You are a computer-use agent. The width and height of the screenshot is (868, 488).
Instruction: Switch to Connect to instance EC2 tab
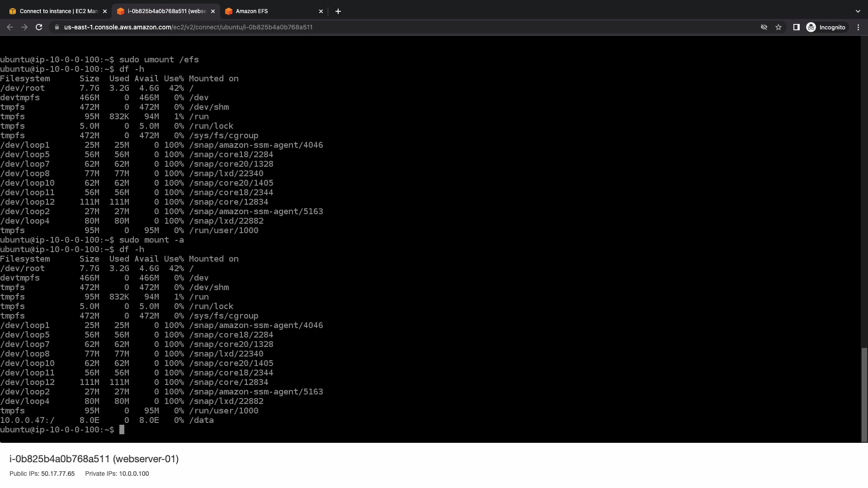click(x=58, y=11)
